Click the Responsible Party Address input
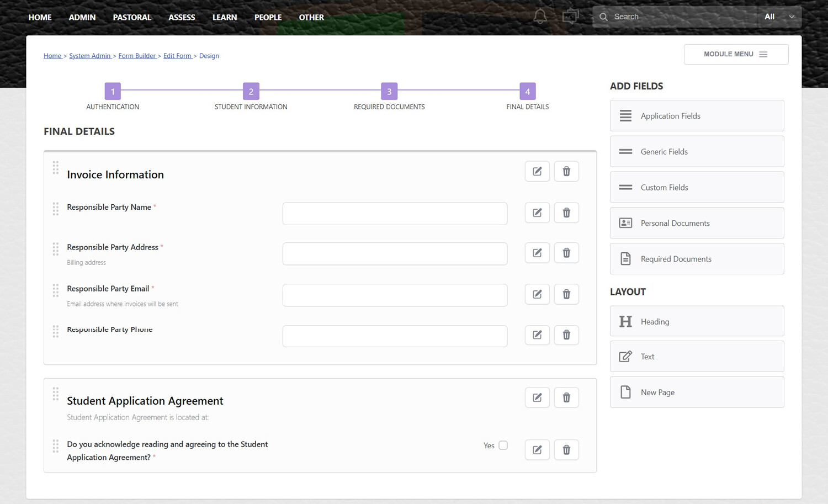The height and width of the screenshot is (504, 828). point(395,254)
